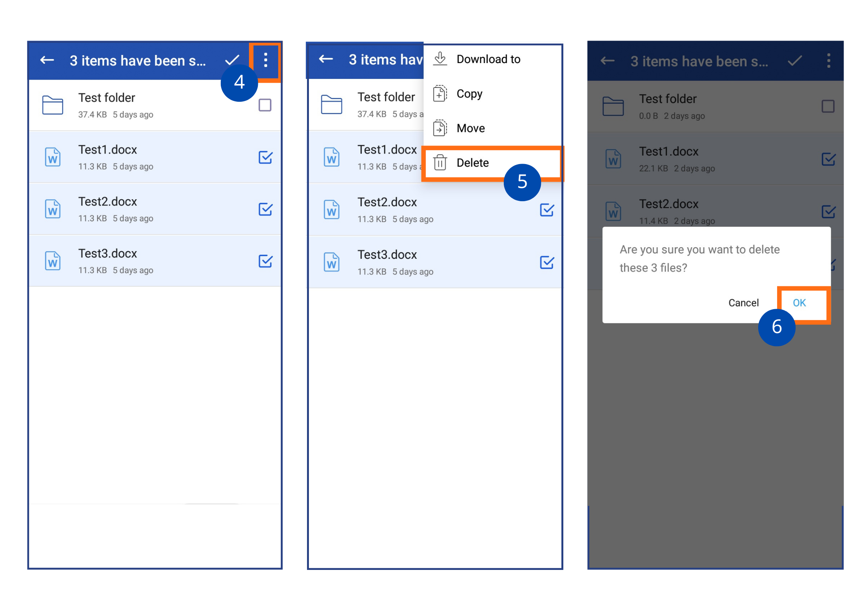Click Test1.docx Word icon in third screen

tap(613, 159)
